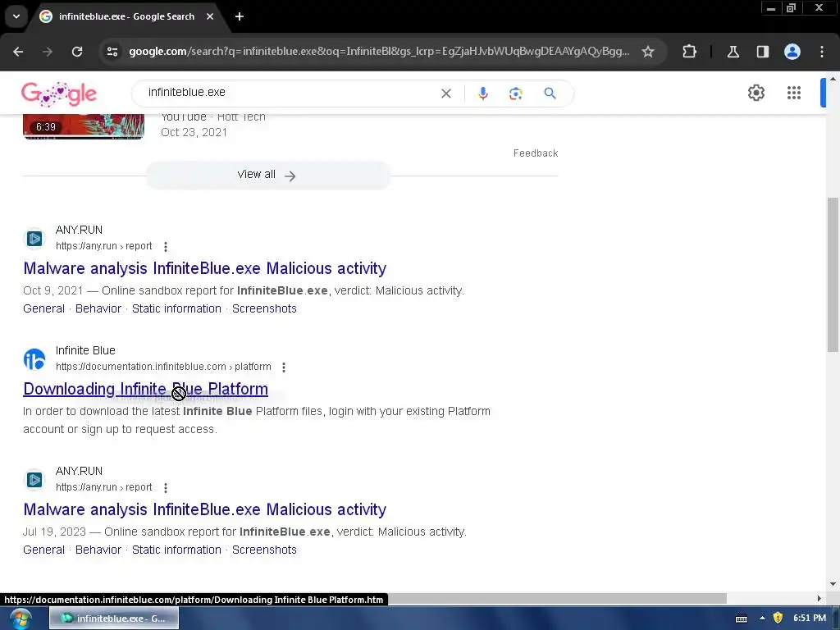The height and width of the screenshot is (630, 840).
Task: Click documentation.infiniteblue.com › platform URL text
Action: click(x=163, y=367)
